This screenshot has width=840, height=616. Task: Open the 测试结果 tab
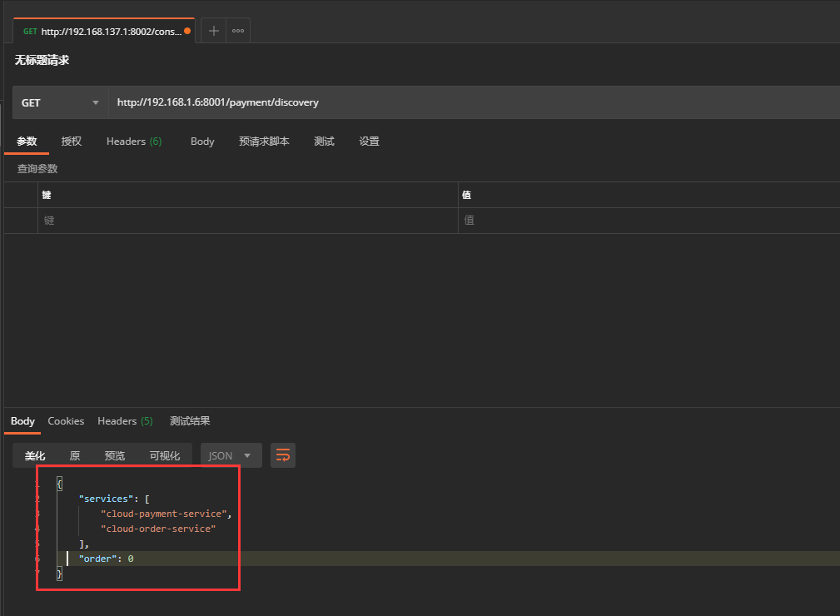190,421
